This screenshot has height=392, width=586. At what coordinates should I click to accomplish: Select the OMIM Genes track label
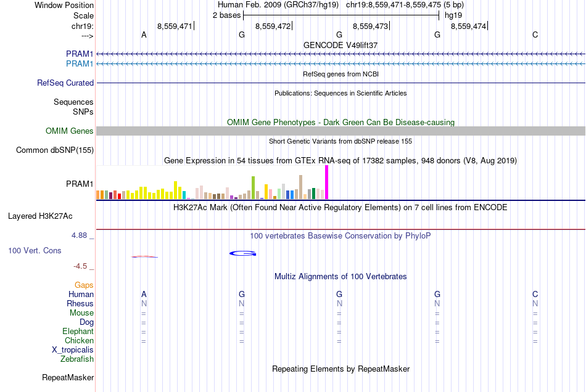[70, 131]
